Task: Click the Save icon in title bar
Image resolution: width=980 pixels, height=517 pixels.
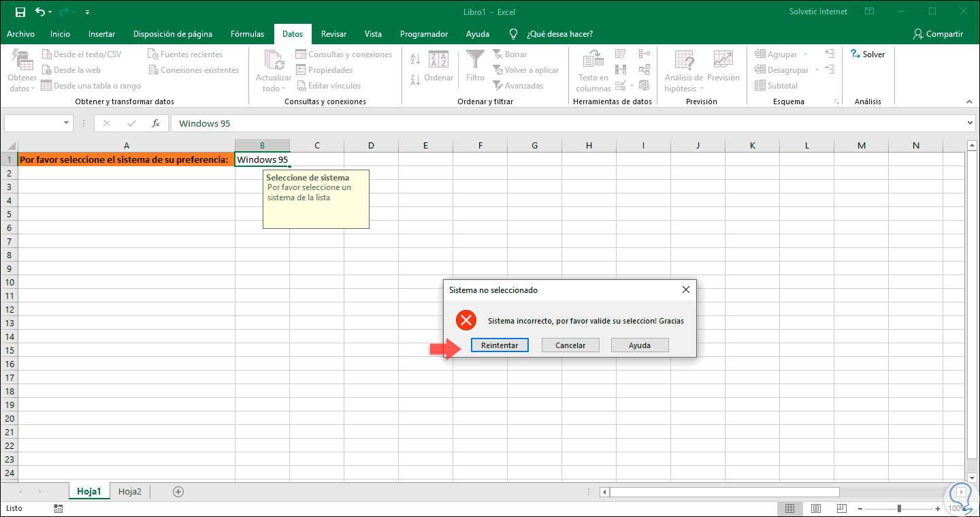Action: pyautogui.click(x=20, y=12)
